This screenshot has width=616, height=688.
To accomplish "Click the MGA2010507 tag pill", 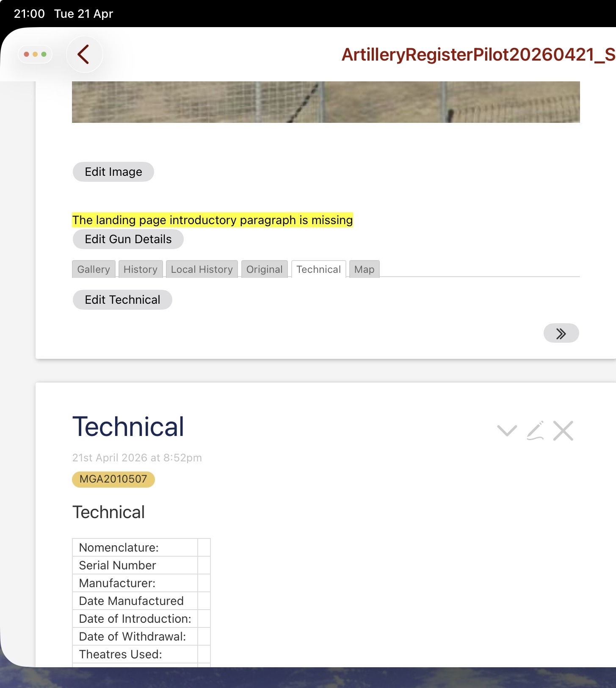I will (113, 479).
